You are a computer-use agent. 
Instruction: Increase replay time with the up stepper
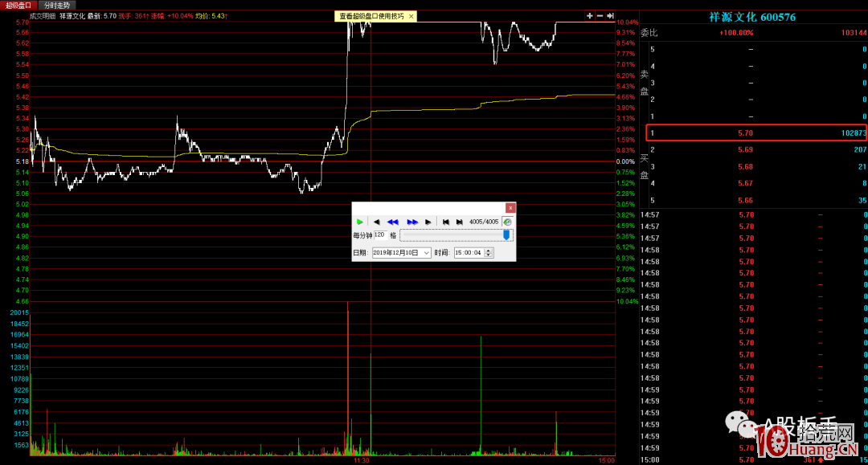pos(489,251)
